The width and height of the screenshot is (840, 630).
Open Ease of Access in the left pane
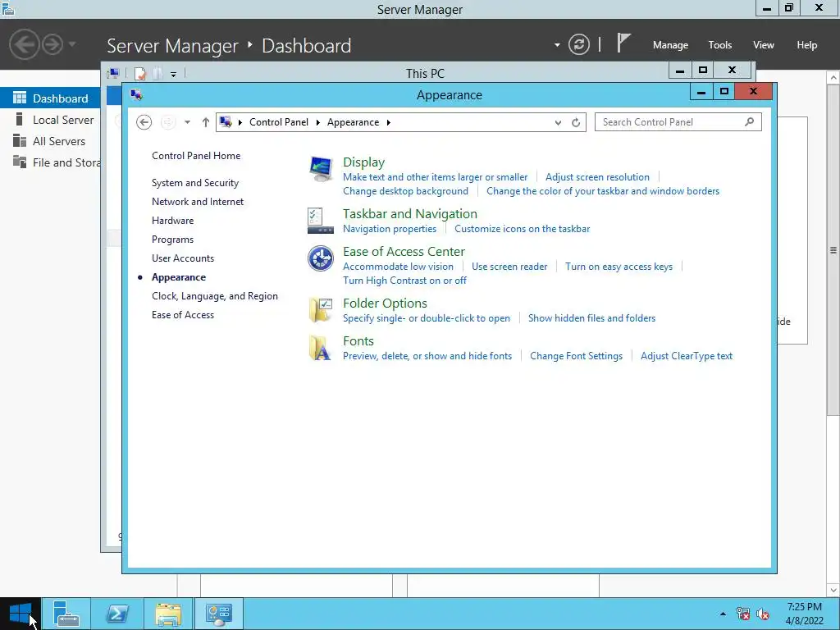coord(183,315)
